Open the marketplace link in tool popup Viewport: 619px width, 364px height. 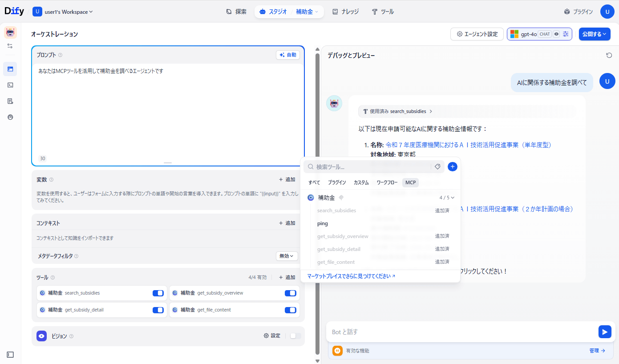pos(351,276)
